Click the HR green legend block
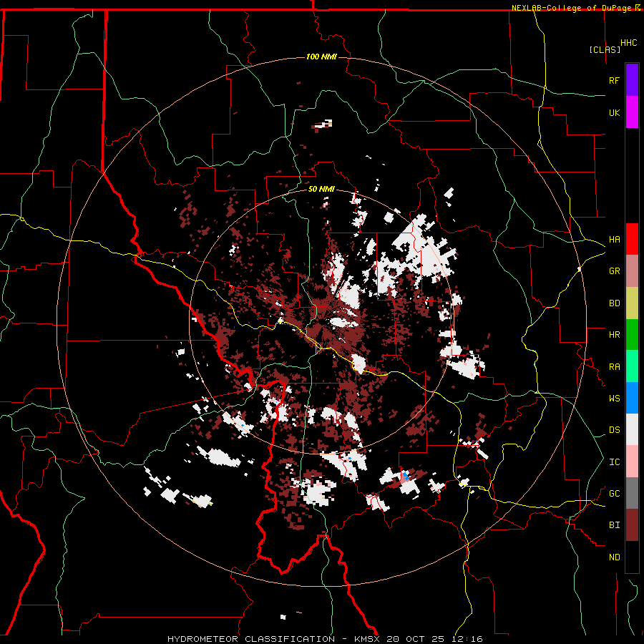The width and height of the screenshot is (644, 644). click(x=632, y=335)
